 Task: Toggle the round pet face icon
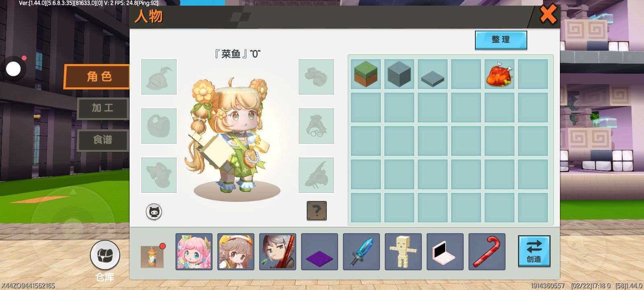[x=154, y=212]
